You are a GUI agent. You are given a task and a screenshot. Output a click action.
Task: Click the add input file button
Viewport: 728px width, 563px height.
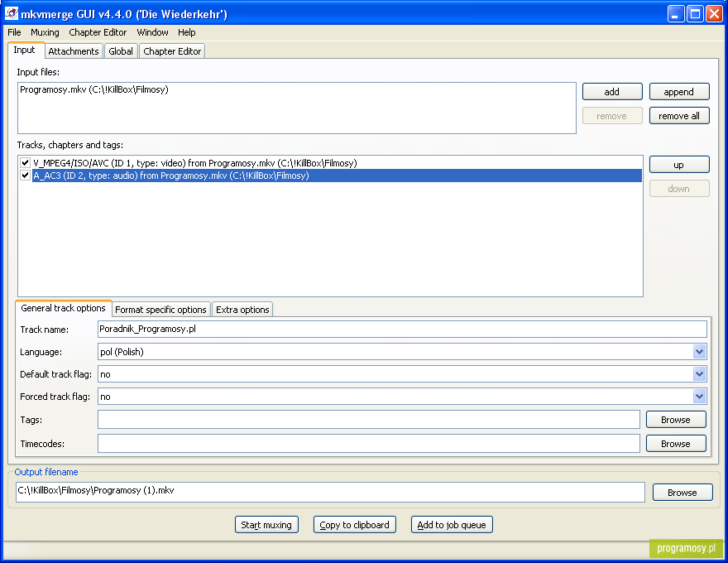coord(612,92)
